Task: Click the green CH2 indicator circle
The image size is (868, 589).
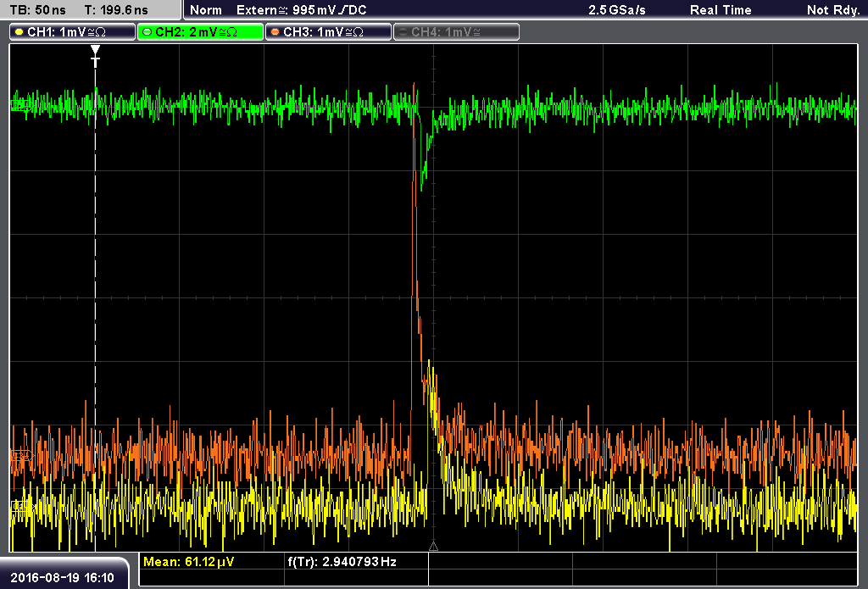Action: tap(147, 32)
